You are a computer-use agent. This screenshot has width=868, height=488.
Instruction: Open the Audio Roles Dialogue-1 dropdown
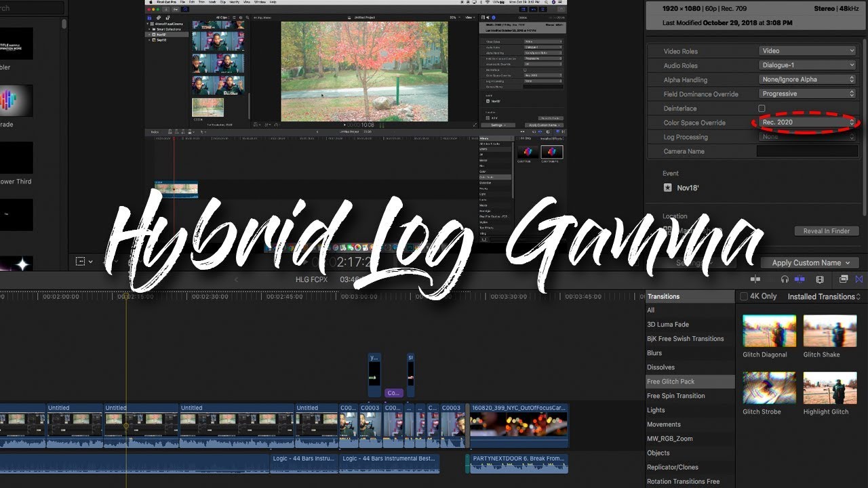tap(807, 65)
